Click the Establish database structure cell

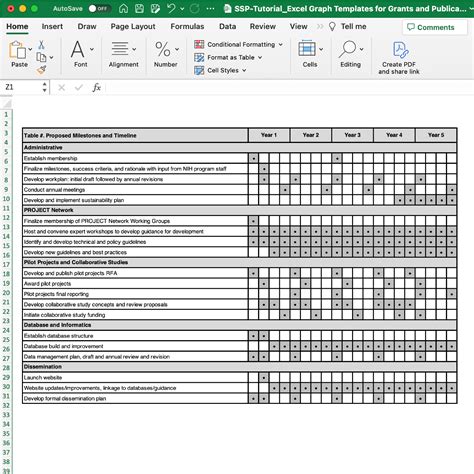pyautogui.click(x=135, y=336)
